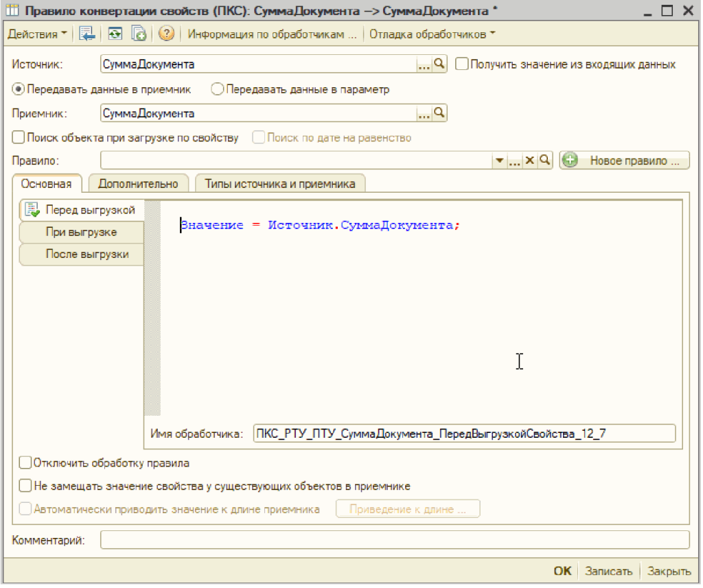Click into the Комментарий input field
Screen dimensions: 703x588
pos(395,540)
